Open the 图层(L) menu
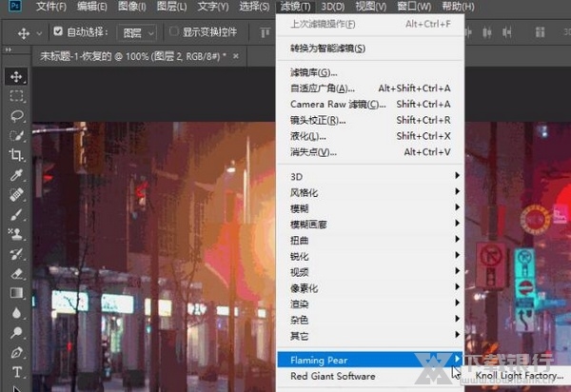This screenshot has width=571, height=392. [171, 7]
